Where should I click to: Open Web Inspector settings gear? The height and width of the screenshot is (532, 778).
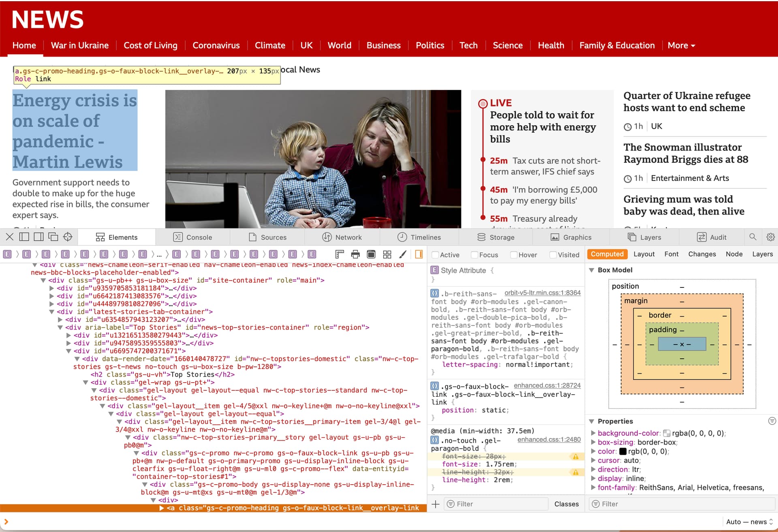tap(770, 237)
